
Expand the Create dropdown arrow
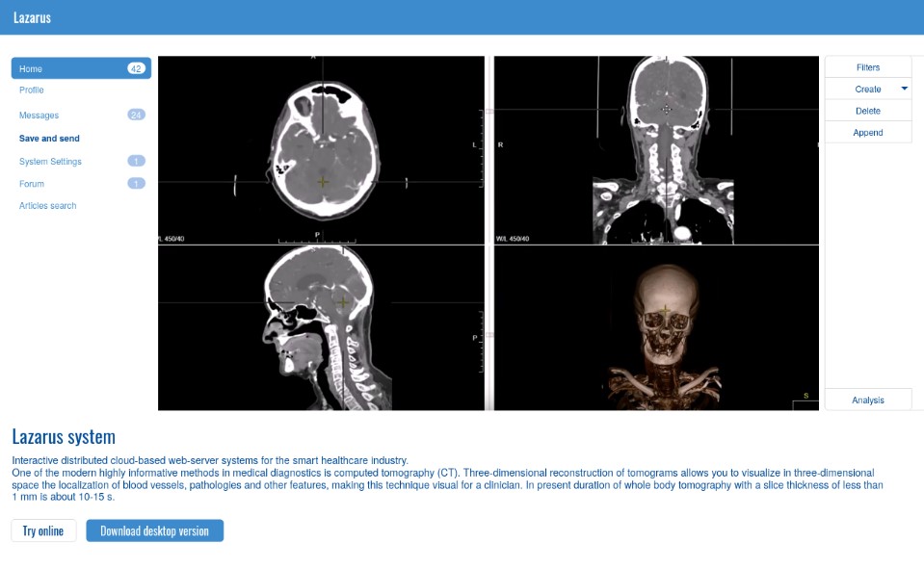point(904,89)
